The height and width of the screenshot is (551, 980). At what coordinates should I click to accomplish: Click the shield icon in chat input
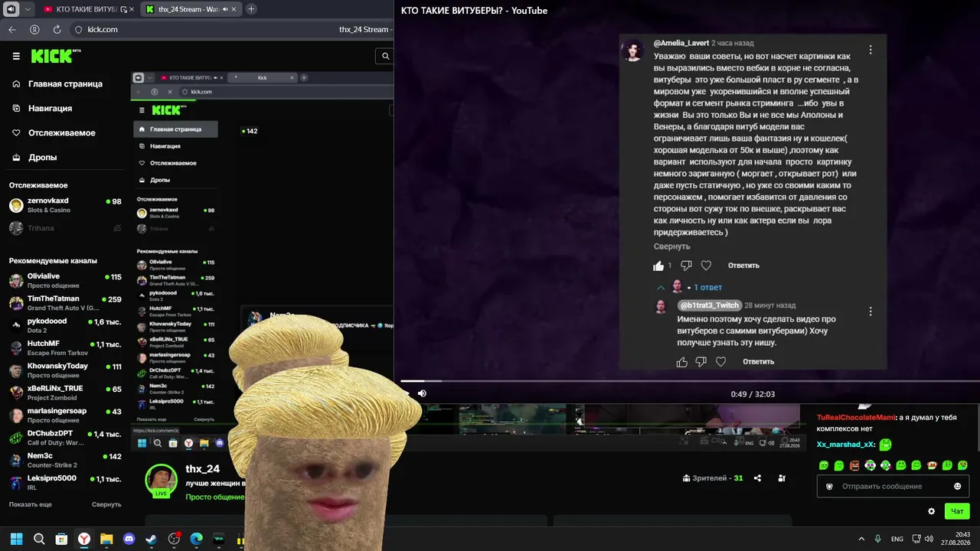(x=828, y=486)
